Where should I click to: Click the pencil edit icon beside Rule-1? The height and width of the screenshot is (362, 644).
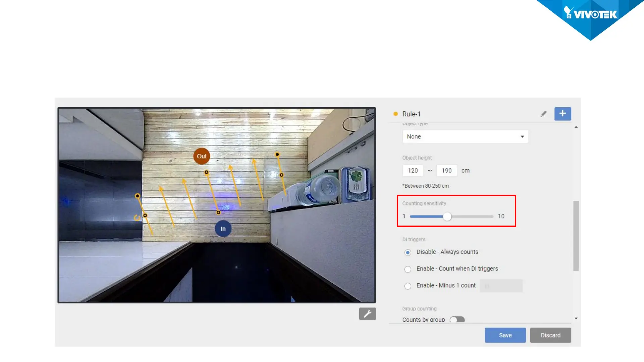click(x=543, y=114)
